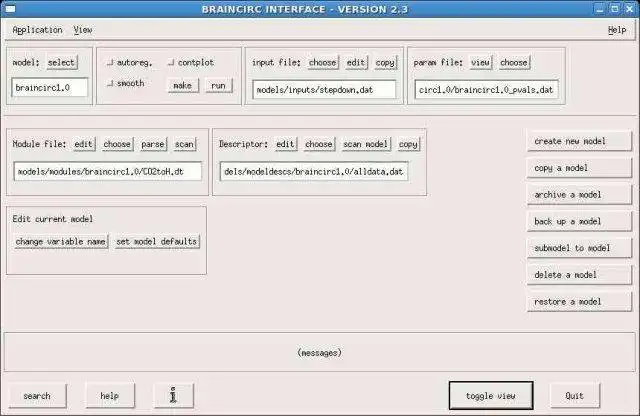640x416 pixels.
Task: Click submodel to model button
Action: pyautogui.click(x=579, y=248)
